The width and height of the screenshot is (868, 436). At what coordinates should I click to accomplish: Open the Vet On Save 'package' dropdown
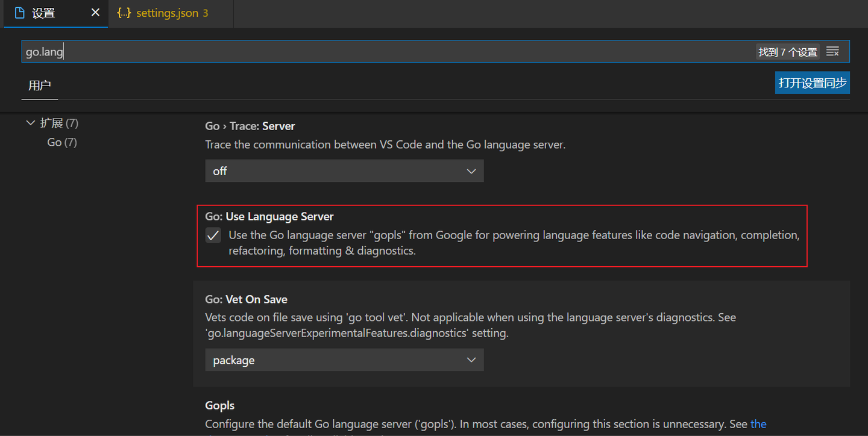(344, 360)
